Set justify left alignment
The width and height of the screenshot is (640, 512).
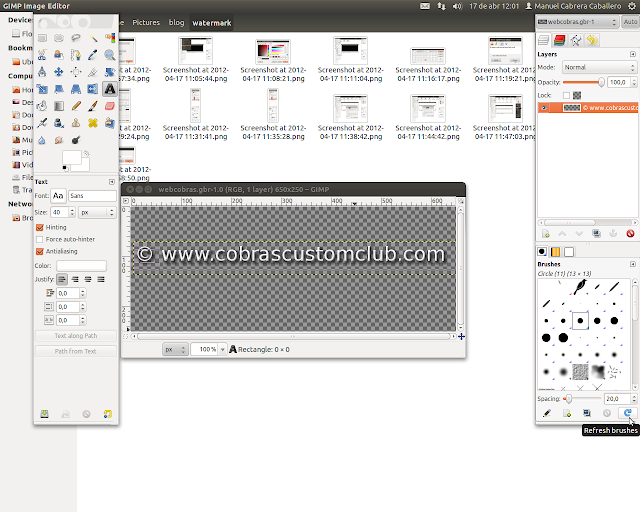(x=62, y=279)
